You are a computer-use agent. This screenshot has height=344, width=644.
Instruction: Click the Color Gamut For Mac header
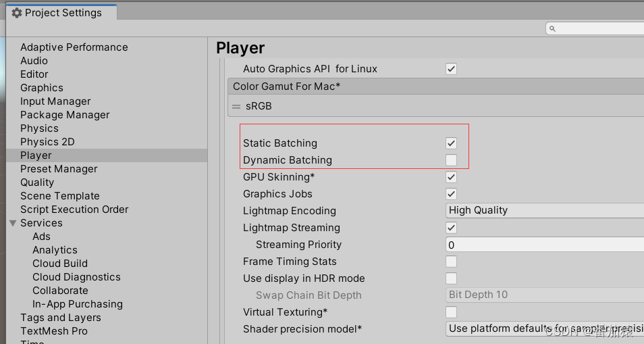pyautogui.click(x=436, y=87)
